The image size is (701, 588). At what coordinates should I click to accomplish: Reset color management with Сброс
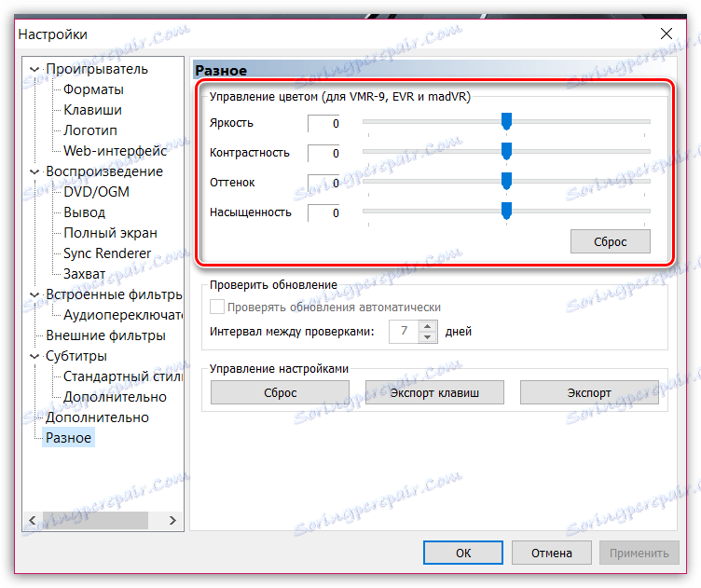pyautogui.click(x=611, y=241)
